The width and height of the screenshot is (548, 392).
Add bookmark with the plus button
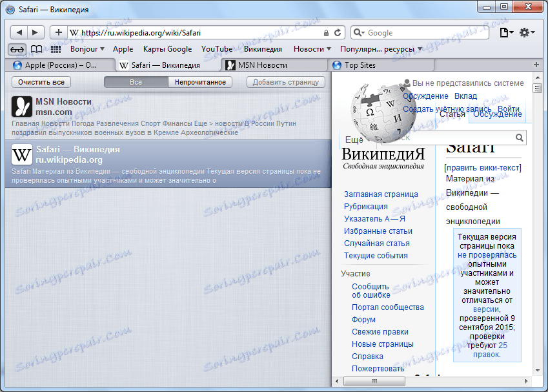pyautogui.click(x=58, y=32)
